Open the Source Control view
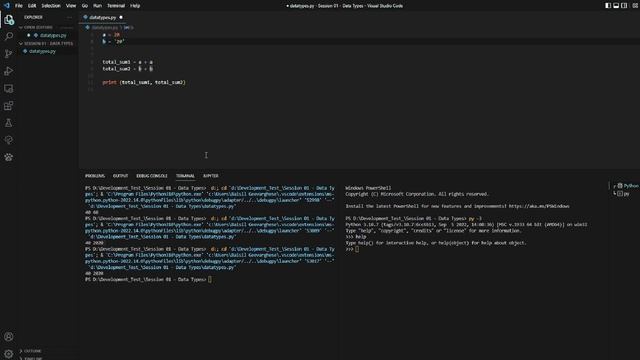Viewport: 640px width, 360px height. pos(9,54)
